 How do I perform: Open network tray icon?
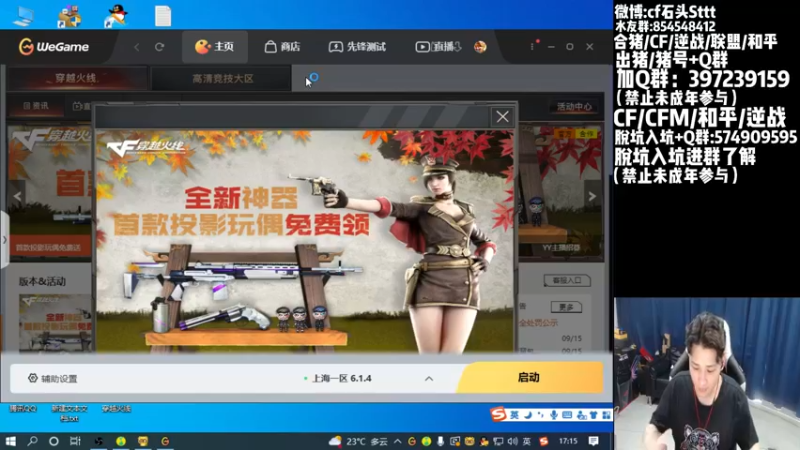[498, 441]
